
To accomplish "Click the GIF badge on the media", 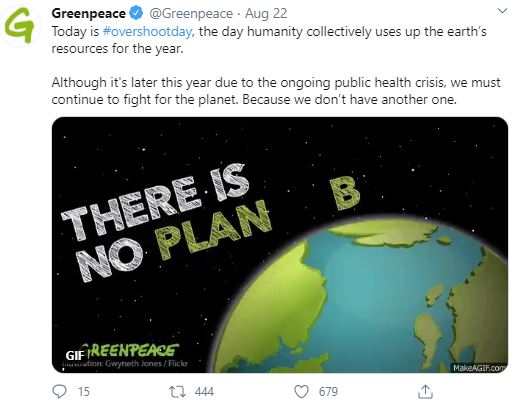I will tap(74, 356).
